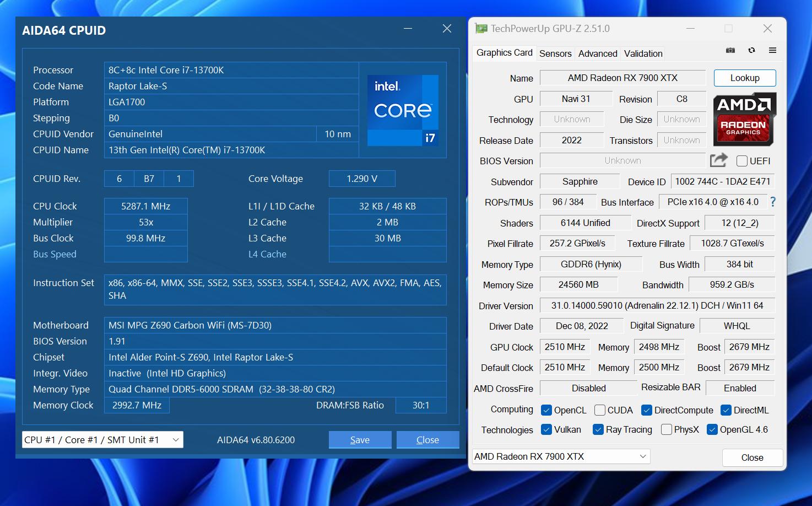Click the Shaders value 6144 Unified

pos(585,223)
